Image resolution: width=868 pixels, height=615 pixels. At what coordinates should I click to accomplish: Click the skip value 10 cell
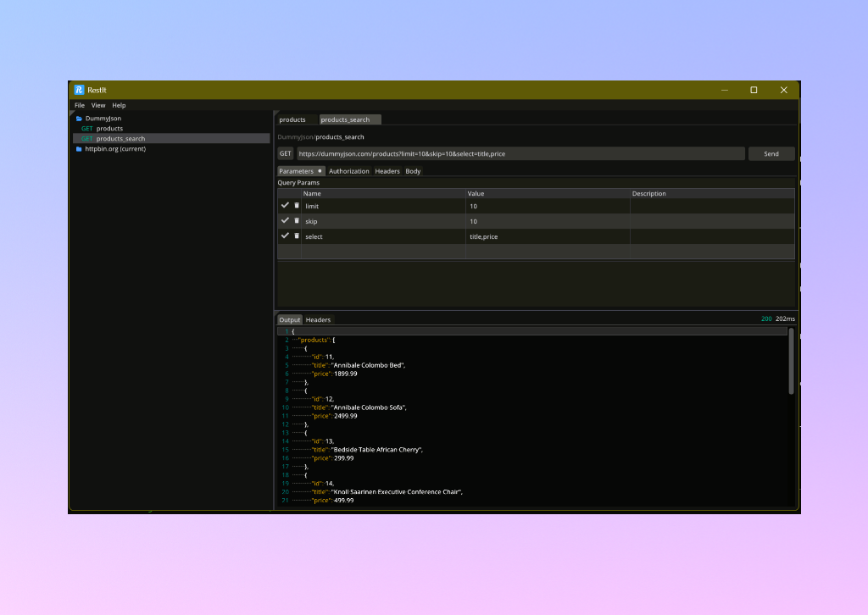[x=548, y=221]
